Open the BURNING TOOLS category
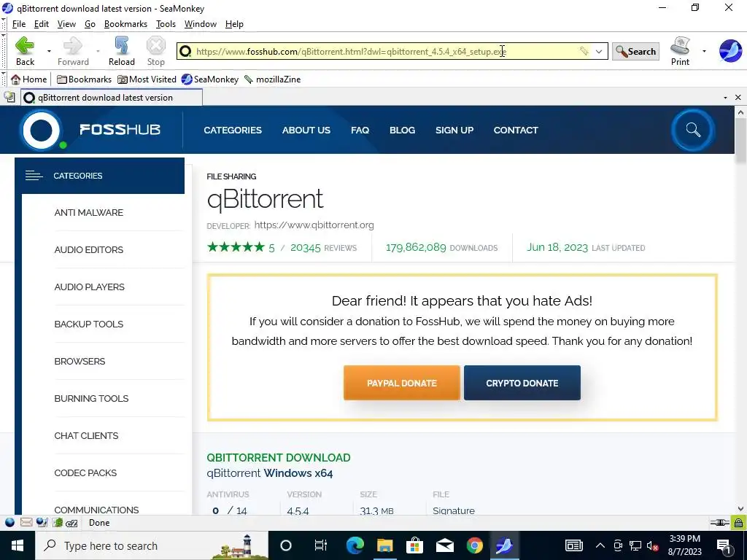Screen dimensions: 747x560 pyautogui.click(x=91, y=398)
